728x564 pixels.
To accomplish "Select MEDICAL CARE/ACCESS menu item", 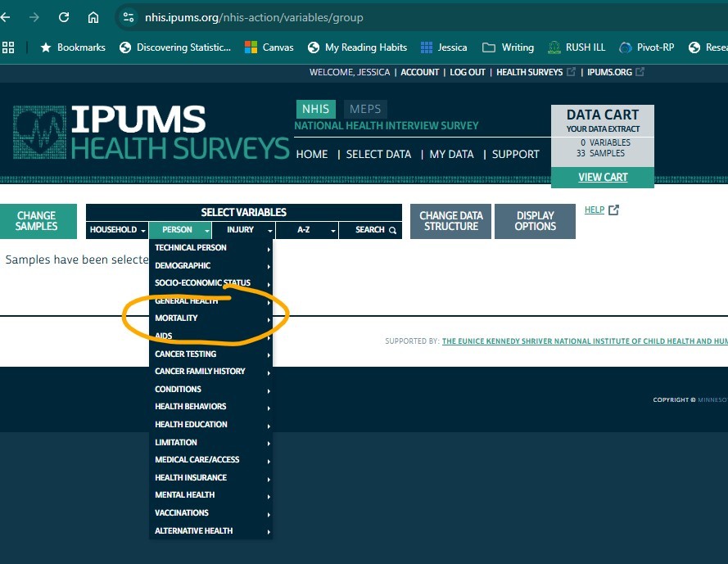I will (210, 460).
